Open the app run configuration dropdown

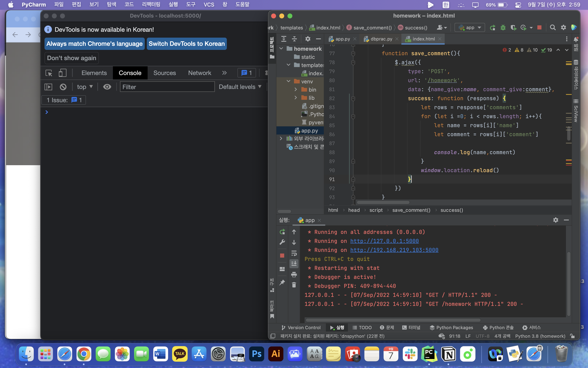coord(469,28)
